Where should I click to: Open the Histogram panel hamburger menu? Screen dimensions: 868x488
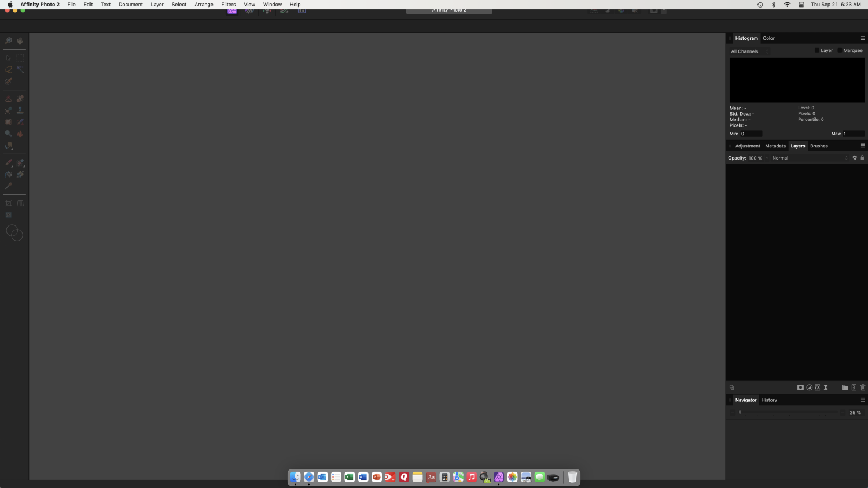863,38
